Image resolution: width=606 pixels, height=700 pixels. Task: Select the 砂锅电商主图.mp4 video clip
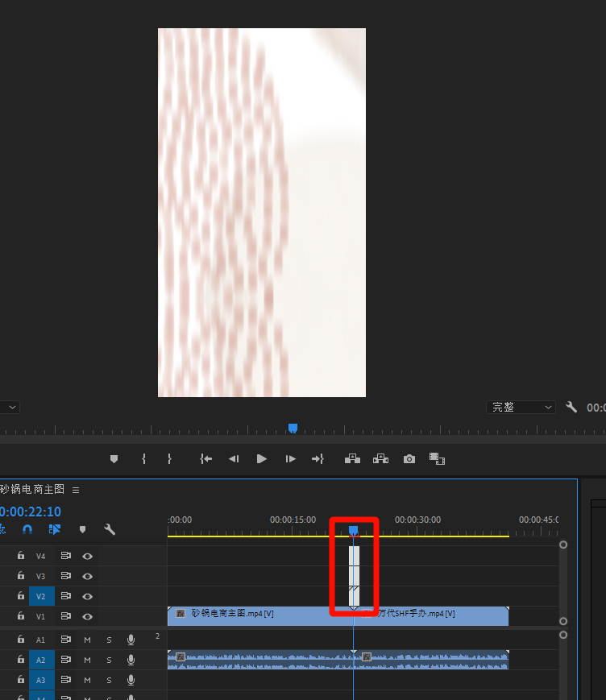(x=258, y=615)
